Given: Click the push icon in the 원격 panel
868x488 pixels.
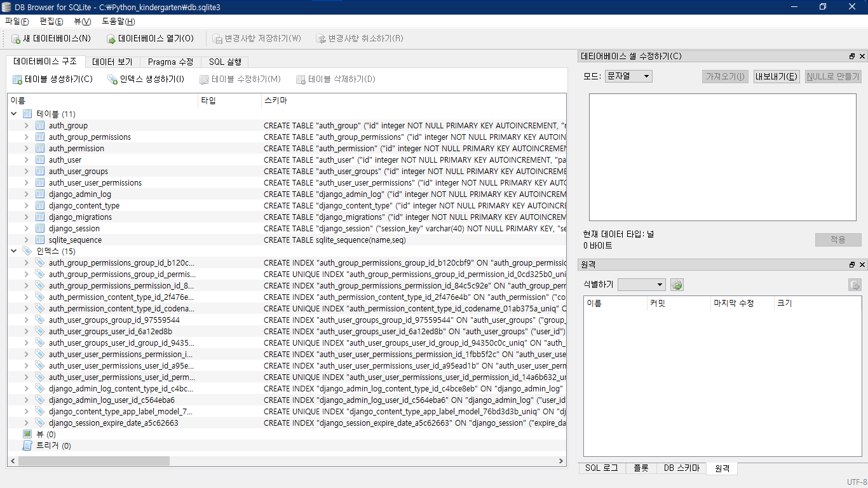Looking at the screenshot, I should point(855,285).
